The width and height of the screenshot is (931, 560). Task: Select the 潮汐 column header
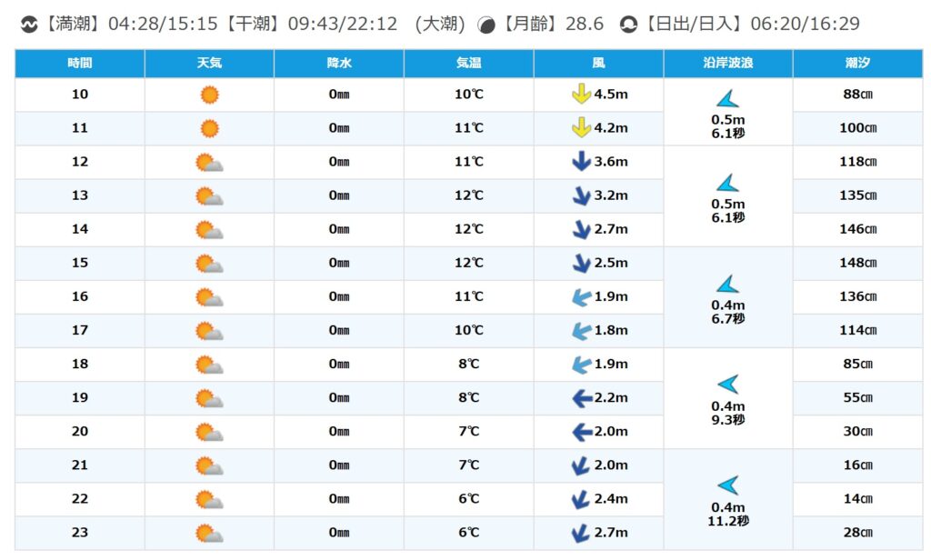[857, 64]
